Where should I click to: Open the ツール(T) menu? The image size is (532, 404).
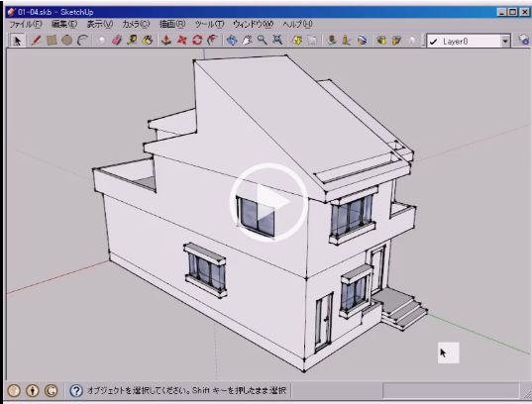click(x=209, y=24)
